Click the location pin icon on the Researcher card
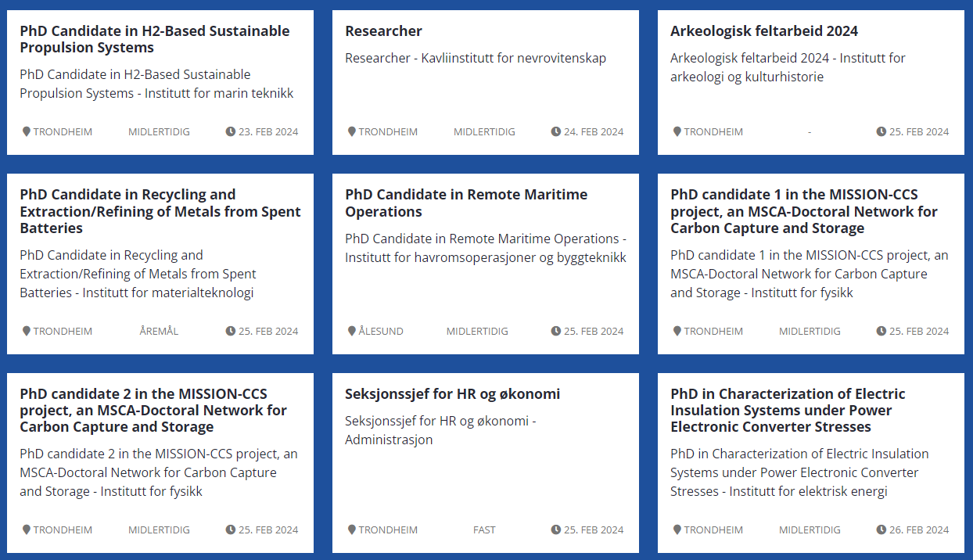The width and height of the screenshot is (973, 560). pyautogui.click(x=352, y=131)
